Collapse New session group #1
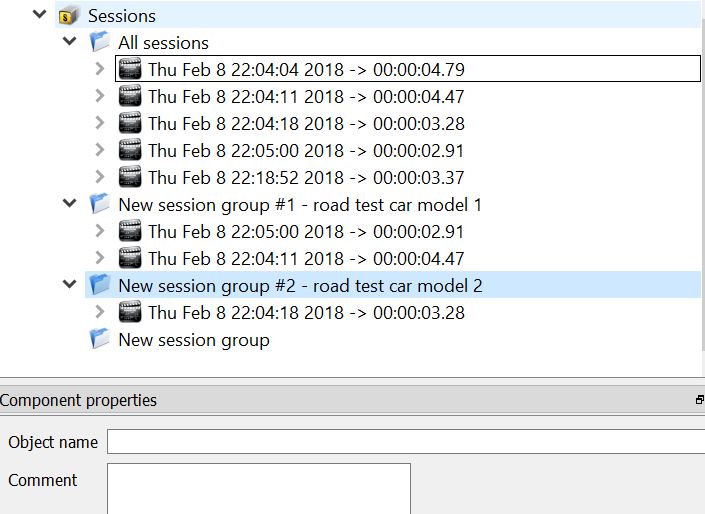 (69, 203)
